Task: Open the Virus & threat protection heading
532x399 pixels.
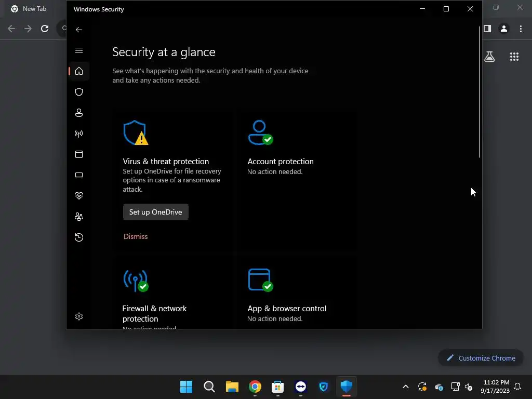Action: [x=166, y=162]
